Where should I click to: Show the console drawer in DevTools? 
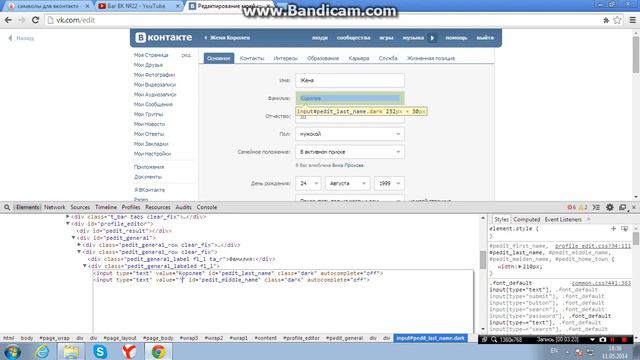click(x=596, y=207)
